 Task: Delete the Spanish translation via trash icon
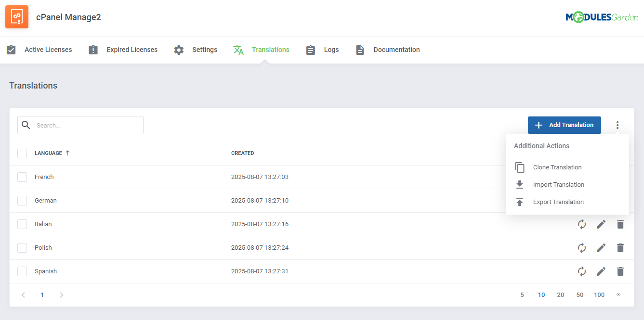click(x=620, y=271)
